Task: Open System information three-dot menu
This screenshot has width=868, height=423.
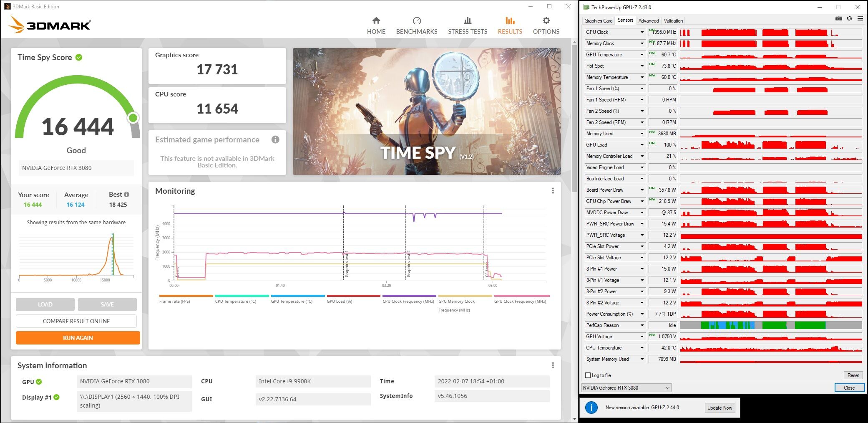Action: pos(553,365)
